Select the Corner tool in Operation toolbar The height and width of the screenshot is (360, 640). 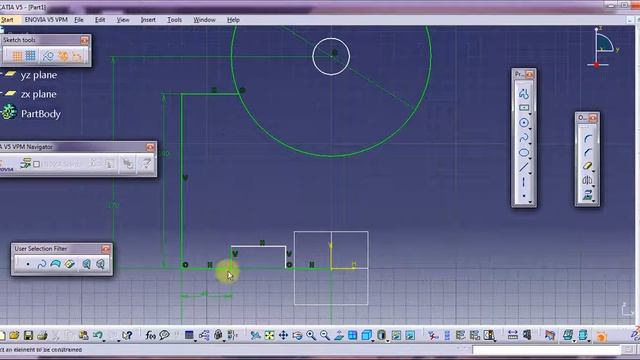coord(587,139)
